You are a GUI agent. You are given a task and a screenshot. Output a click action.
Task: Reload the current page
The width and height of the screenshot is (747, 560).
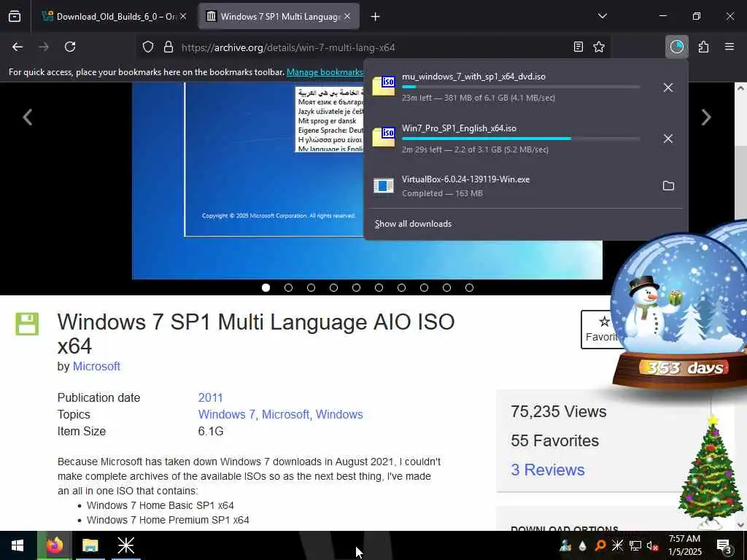tap(70, 47)
